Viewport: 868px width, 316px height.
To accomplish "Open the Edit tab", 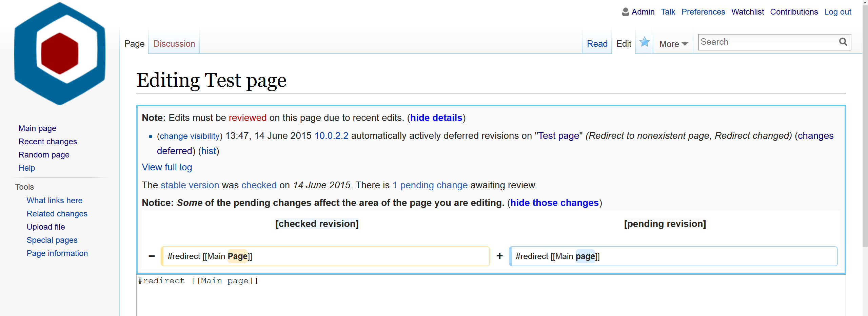I will coord(624,44).
